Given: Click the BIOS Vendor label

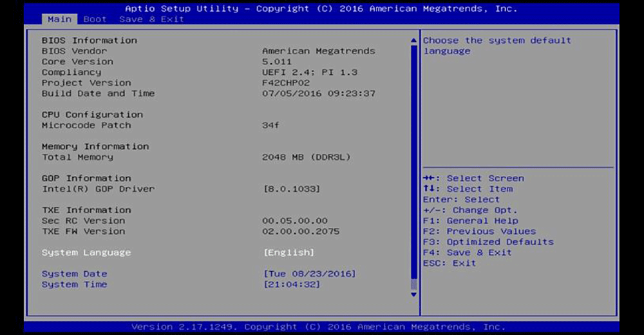Looking at the screenshot, I should [74, 51].
